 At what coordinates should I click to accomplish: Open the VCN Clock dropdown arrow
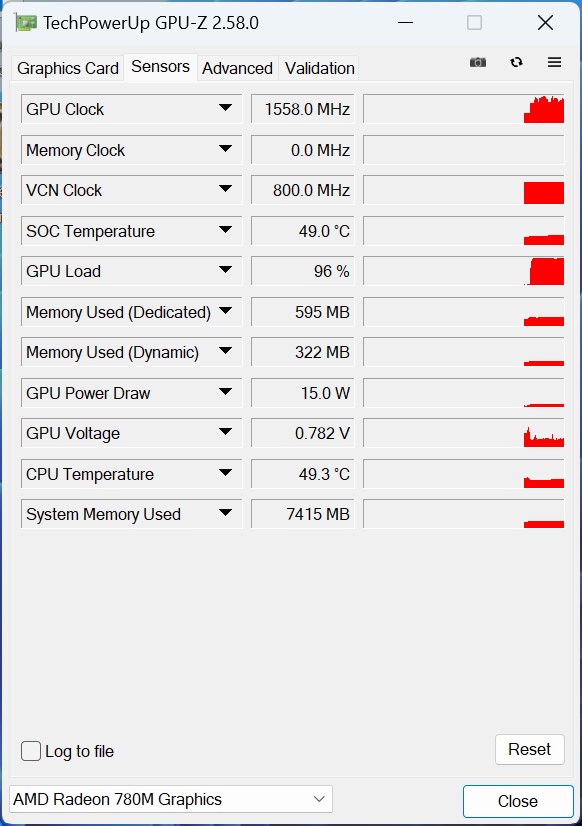click(225, 189)
